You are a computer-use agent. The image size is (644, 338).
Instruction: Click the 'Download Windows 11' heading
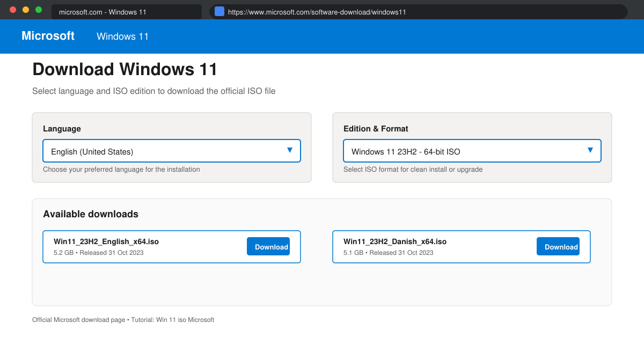click(125, 69)
